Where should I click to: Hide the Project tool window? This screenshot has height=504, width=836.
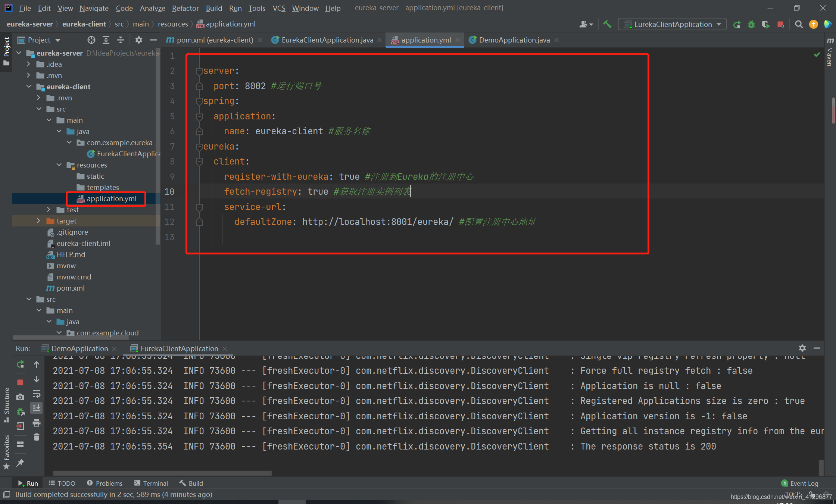153,40
